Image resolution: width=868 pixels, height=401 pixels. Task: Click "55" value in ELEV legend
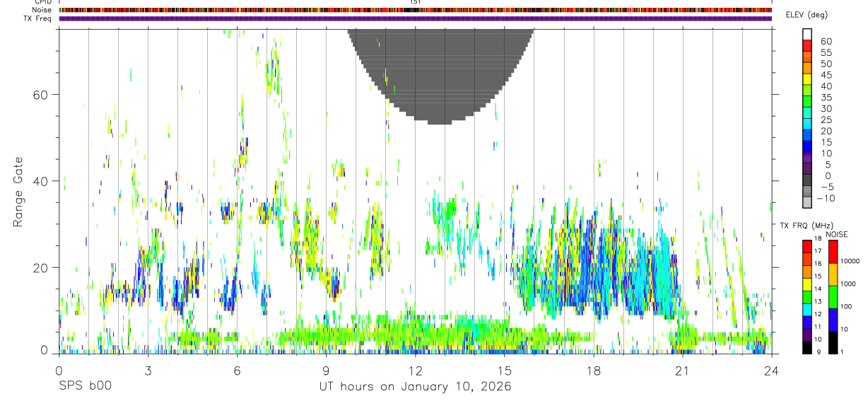point(826,53)
